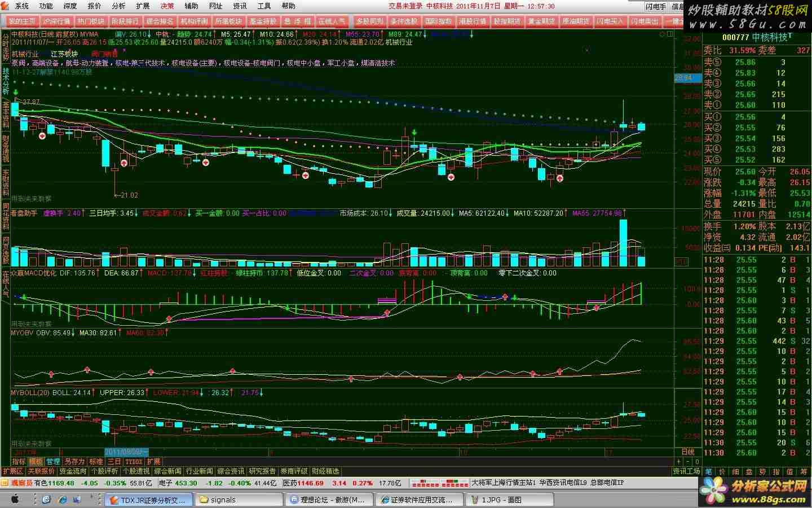Open the 分析 menu
Screen dimensions: 812x508
click(x=118, y=6)
